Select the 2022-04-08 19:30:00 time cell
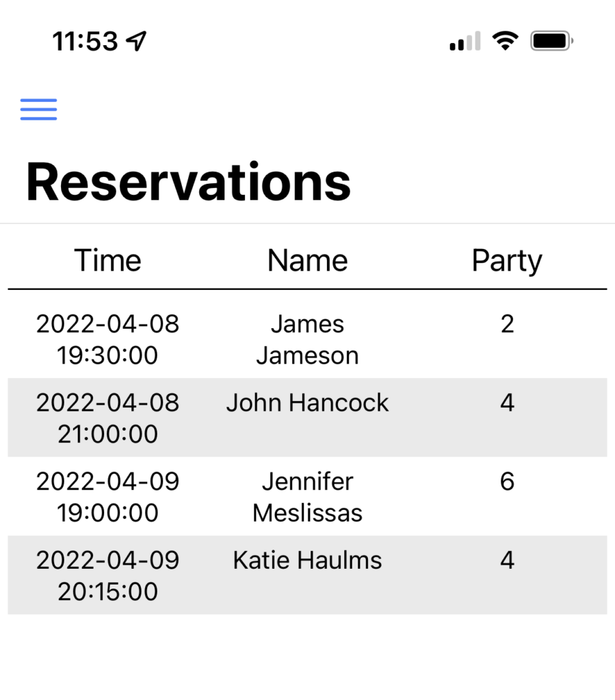The width and height of the screenshot is (615, 700). coord(107,339)
